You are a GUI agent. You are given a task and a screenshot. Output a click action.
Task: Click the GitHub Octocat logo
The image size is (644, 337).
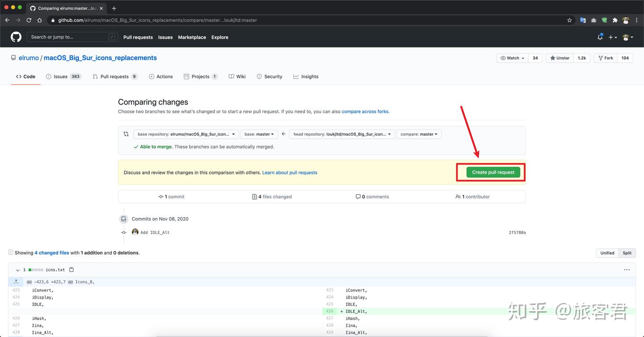(x=16, y=37)
